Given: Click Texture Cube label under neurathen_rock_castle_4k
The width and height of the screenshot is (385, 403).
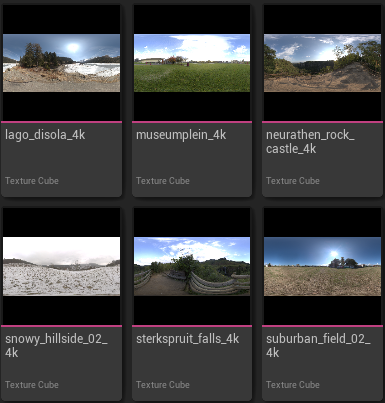Looking at the screenshot, I should click(x=293, y=181).
